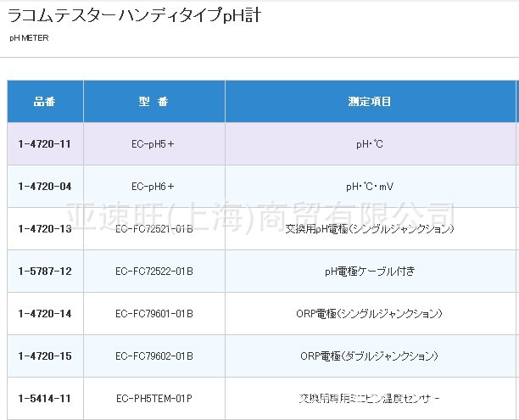519x420 pixels.
Task: Click the page title ラコムテスターハンディタイプpH計
Action: (134, 15)
